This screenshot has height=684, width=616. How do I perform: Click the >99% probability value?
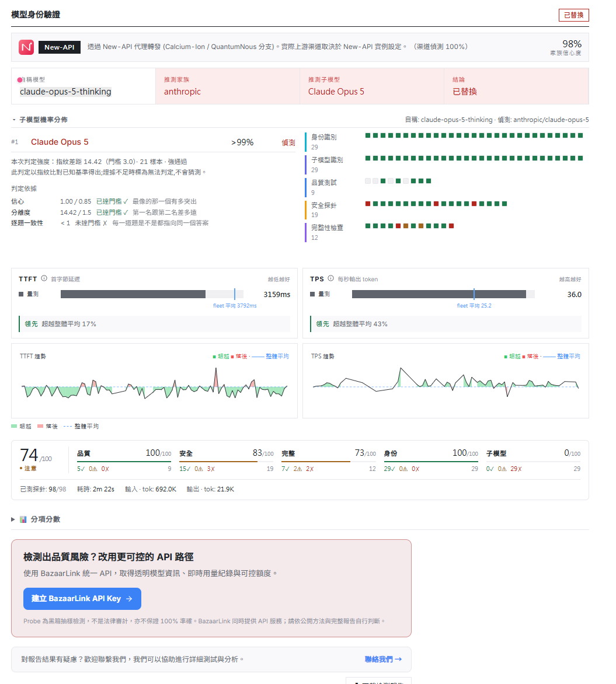(242, 142)
